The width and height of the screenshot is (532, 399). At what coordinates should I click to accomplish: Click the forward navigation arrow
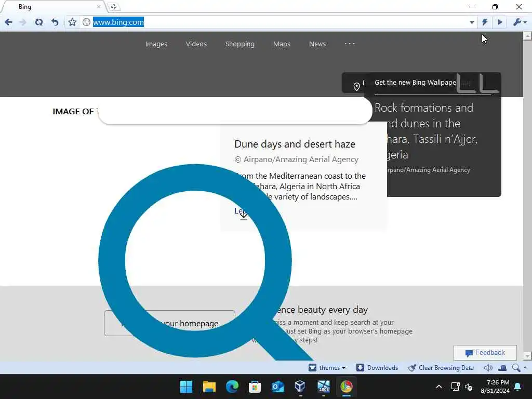pyautogui.click(x=23, y=22)
